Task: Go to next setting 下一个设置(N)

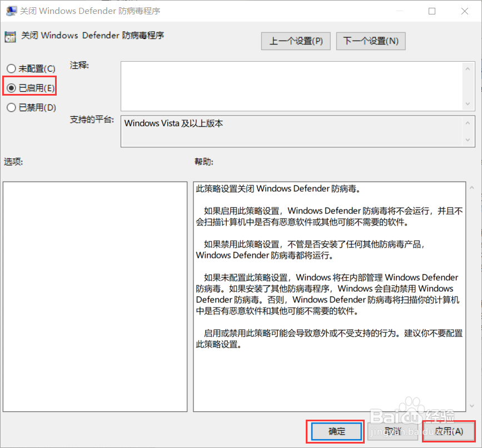Action: [x=371, y=41]
